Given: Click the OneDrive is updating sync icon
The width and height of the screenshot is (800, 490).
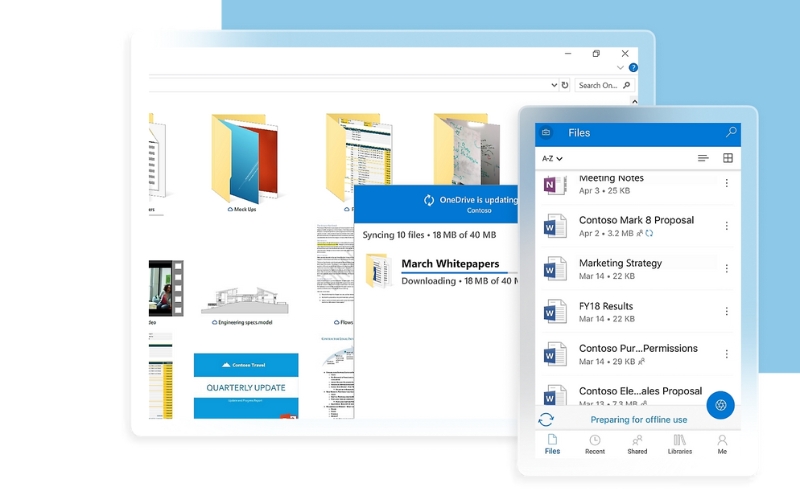Looking at the screenshot, I should 429,201.
